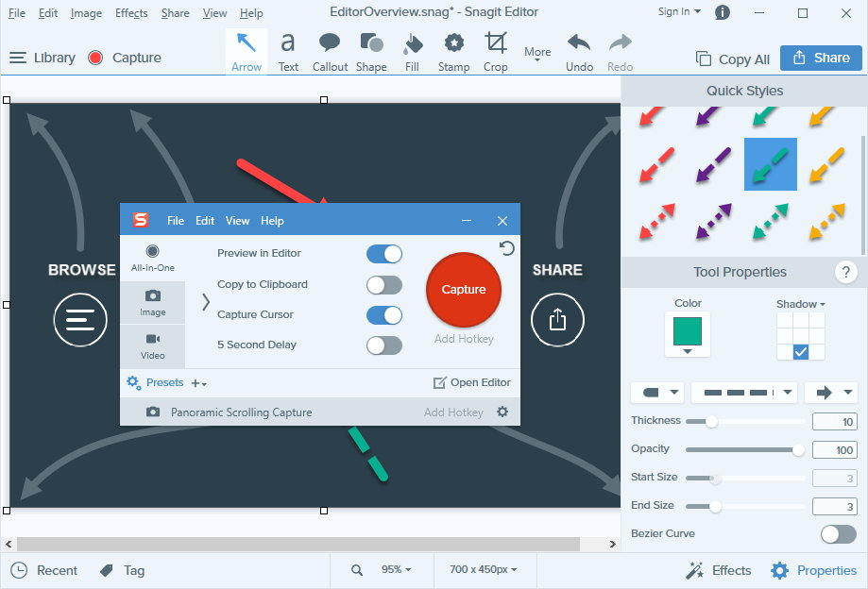Click Copy All button
Image resolution: width=868 pixels, height=589 pixels.
pos(732,59)
